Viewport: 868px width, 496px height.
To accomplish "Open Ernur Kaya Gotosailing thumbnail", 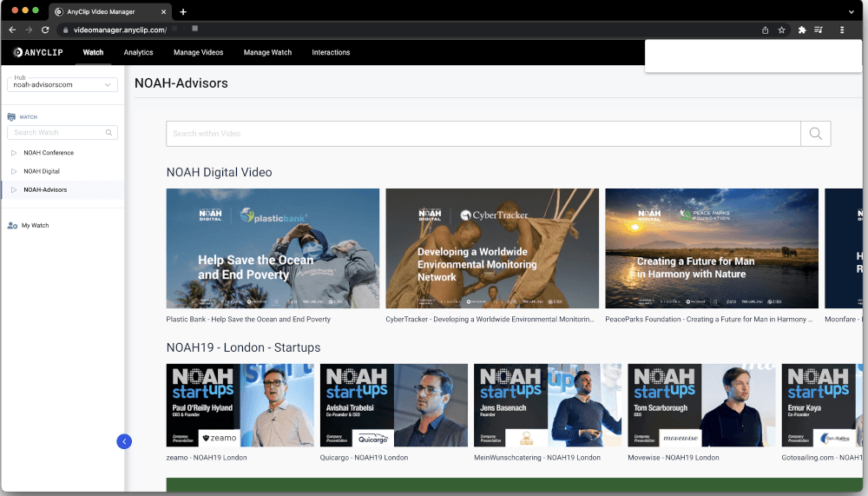I will pyautogui.click(x=822, y=405).
